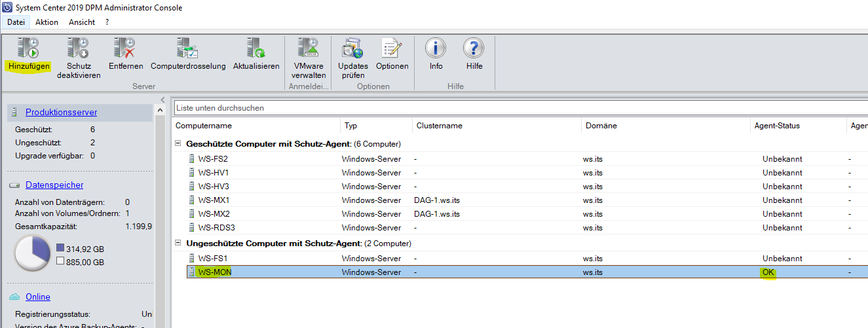Click the Liste unten durchsuchen search field
Viewport: 868px width, 328px height.
tap(521, 107)
